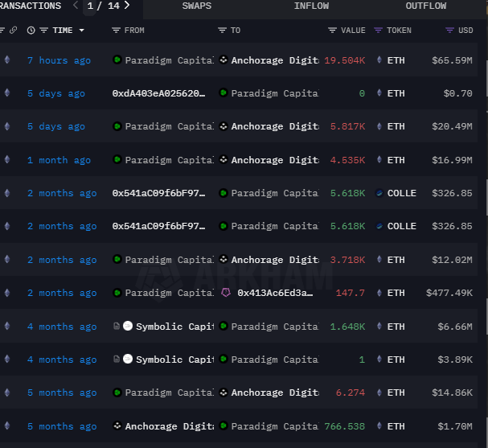This screenshot has height=448, width=488.
Task: Click the filter icon beside USD header
Action: click(450, 31)
